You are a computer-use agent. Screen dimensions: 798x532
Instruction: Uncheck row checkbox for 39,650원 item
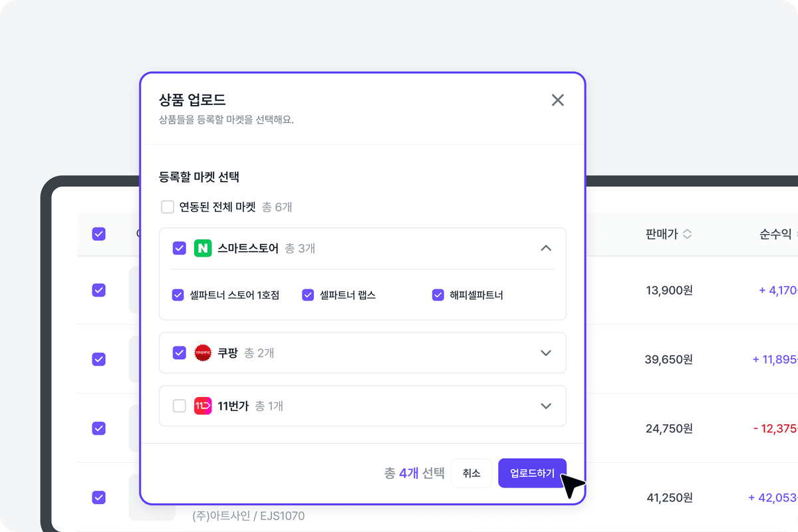[x=98, y=359]
